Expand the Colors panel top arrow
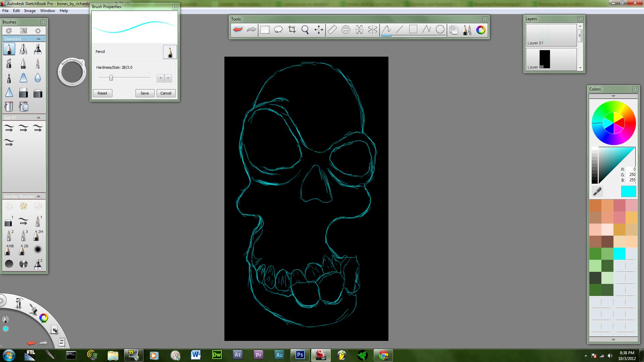Viewport: 644px width, 362px height. [613, 96]
